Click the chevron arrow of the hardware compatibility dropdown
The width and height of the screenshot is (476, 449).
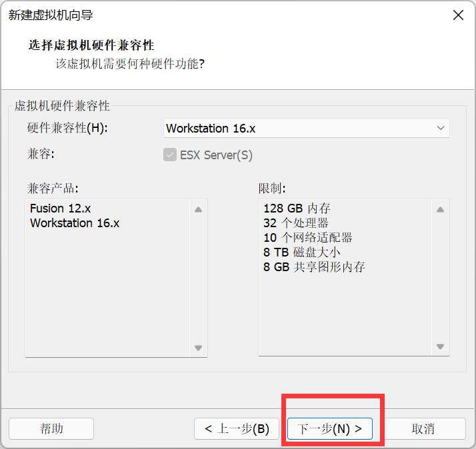[x=440, y=128]
